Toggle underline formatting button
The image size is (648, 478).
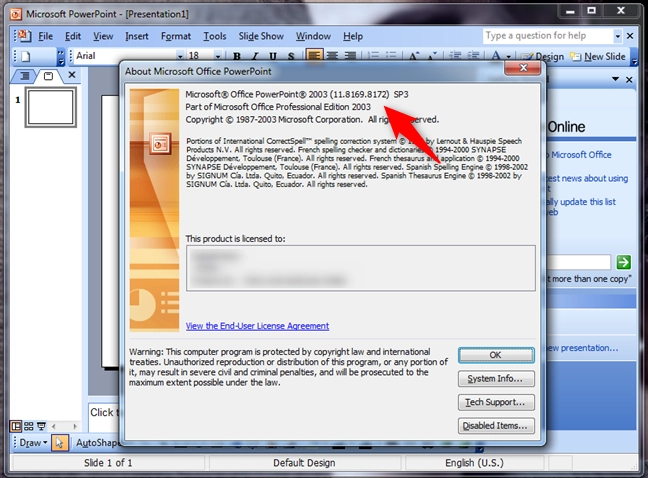pos(273,56)
